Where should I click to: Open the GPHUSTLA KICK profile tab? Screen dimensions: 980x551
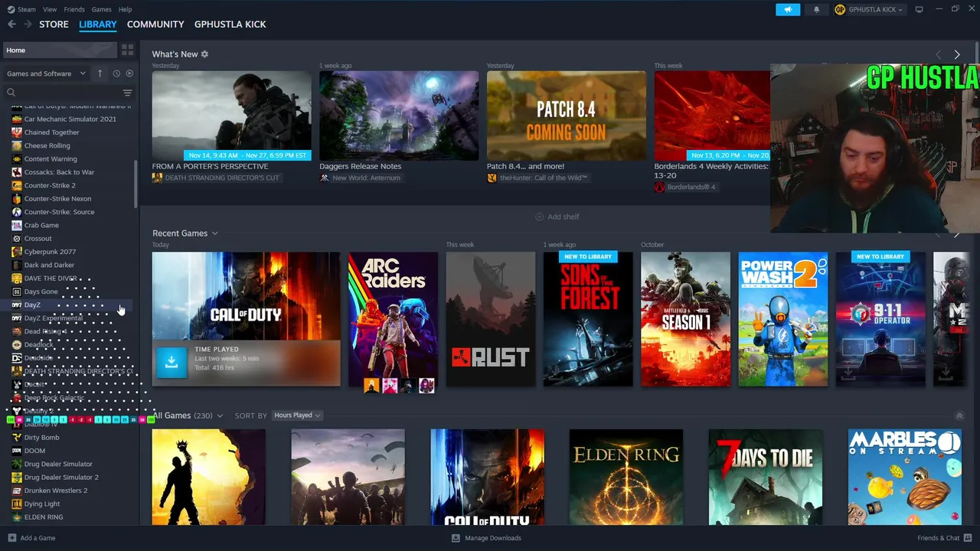(230, 24)
